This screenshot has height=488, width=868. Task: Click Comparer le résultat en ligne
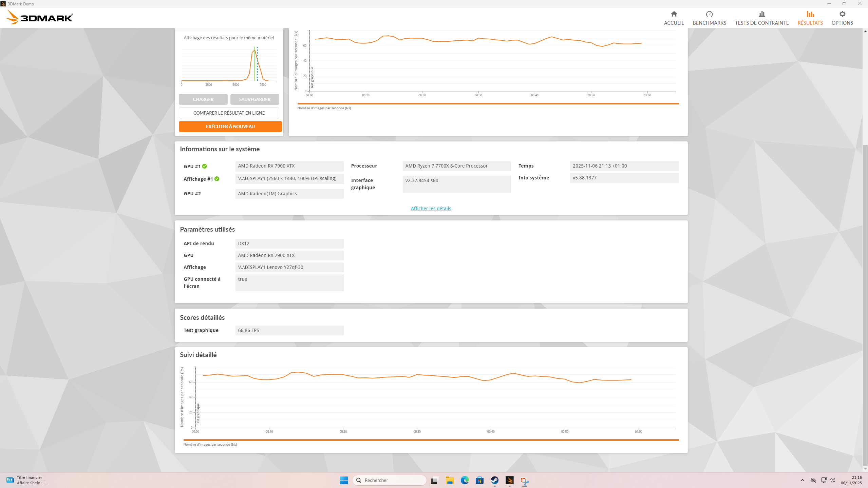(229, 113)
